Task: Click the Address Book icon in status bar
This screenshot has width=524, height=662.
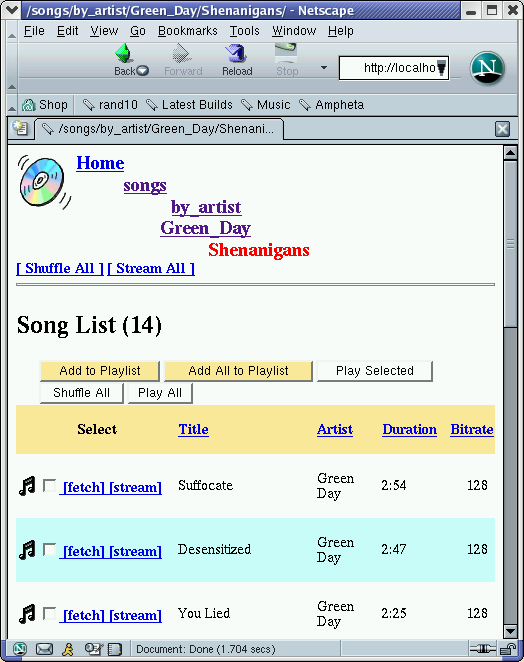Action: pyautogui.click(x=114, y=648)
